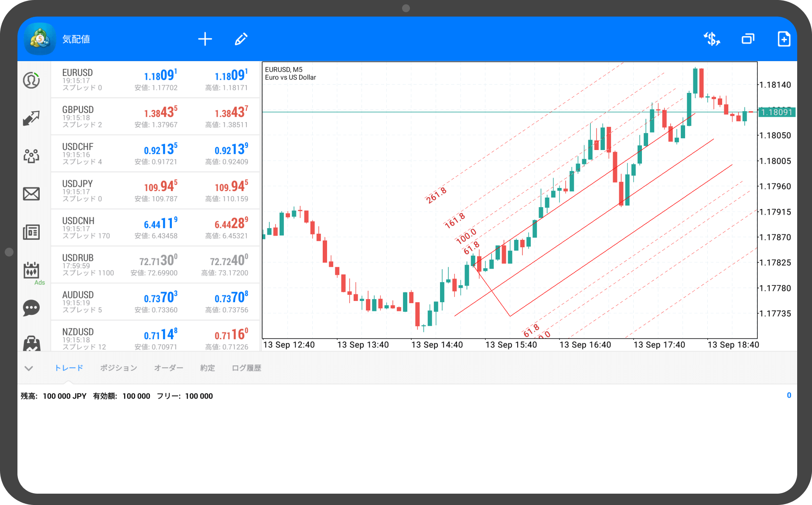Switch to the オーダー tab
The width and height of the screenshot is (812, 505).
(168, 368)
